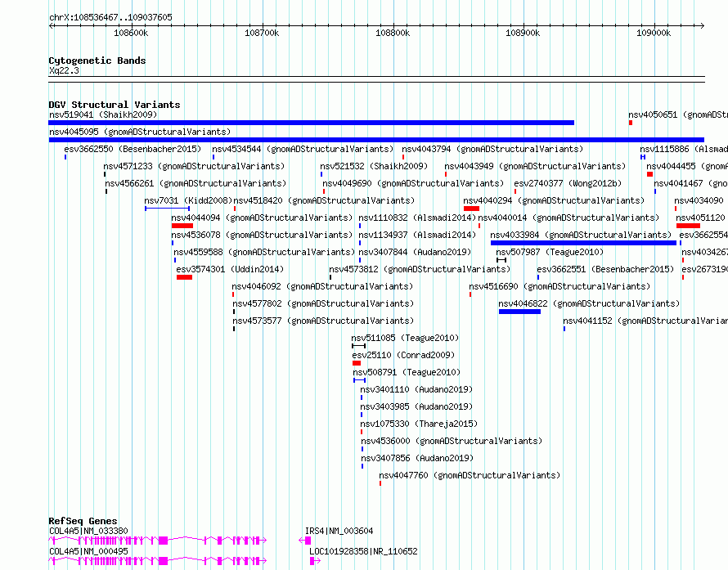The image size is (728, 570).
Task: Click nsv511085 (Teague2010) label
Action: 406,338
